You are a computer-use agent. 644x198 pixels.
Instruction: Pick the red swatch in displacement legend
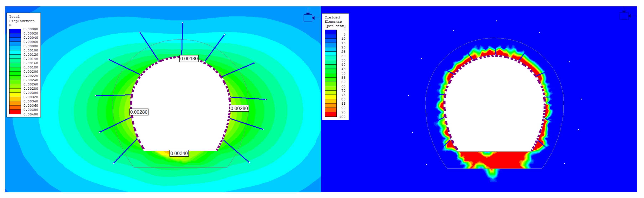15,112
